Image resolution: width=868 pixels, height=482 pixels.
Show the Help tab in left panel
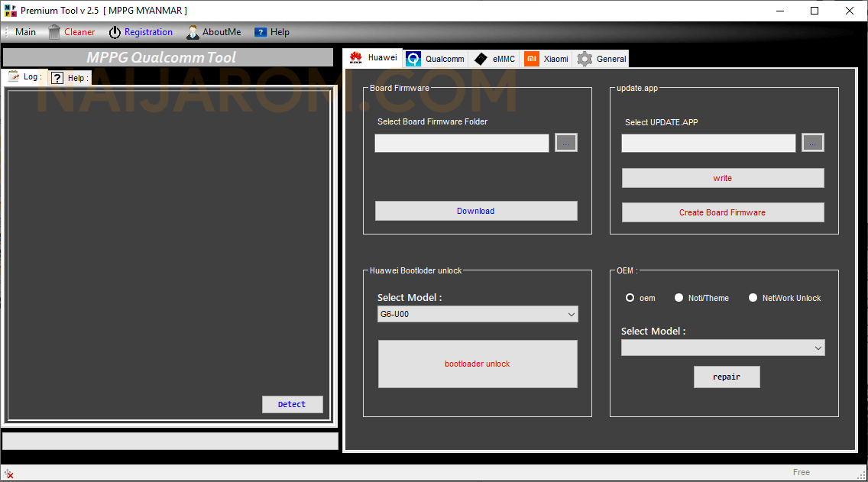70,78
